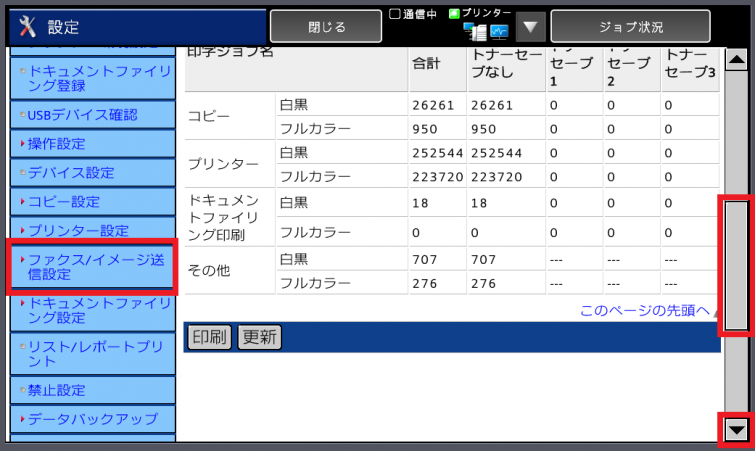Select USBデバイス確認 menu item

(90, 115)
